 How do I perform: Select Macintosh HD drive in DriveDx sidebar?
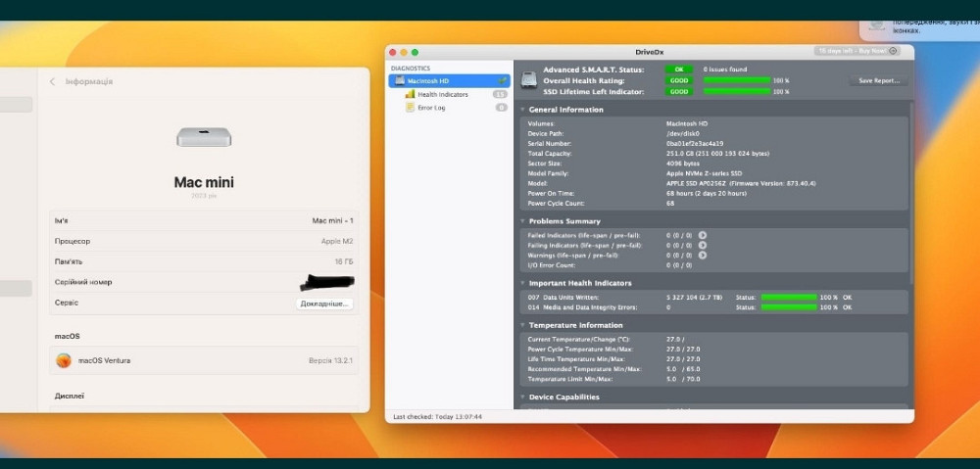tap(449, 81)
